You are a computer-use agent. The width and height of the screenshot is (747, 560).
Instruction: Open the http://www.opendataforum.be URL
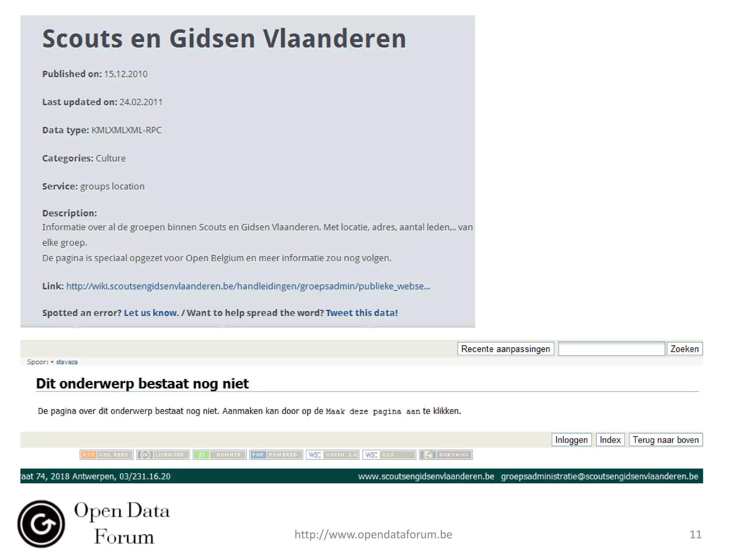373,534
